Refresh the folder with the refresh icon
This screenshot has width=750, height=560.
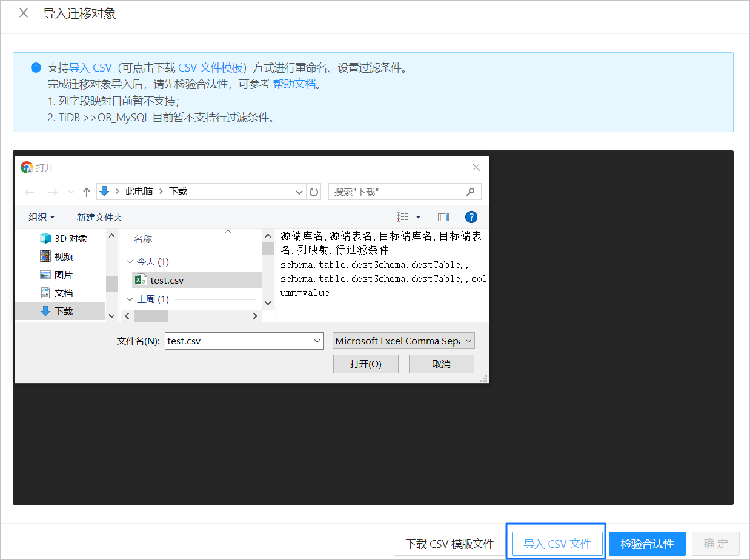[314, 192]
